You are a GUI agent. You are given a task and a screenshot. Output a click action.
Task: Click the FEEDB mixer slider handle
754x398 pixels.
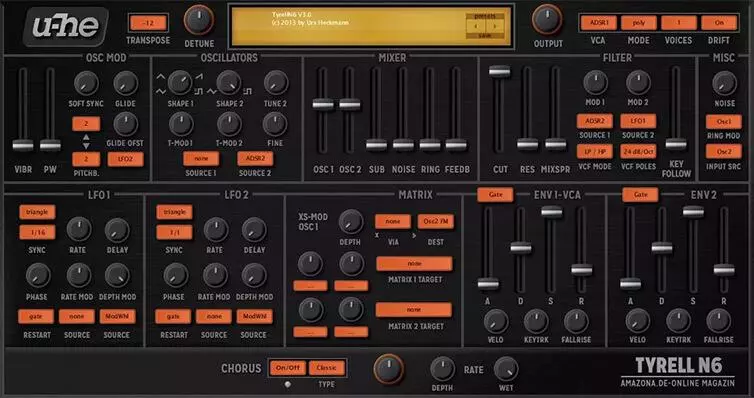pyautogui.click(x=456, y=145)
